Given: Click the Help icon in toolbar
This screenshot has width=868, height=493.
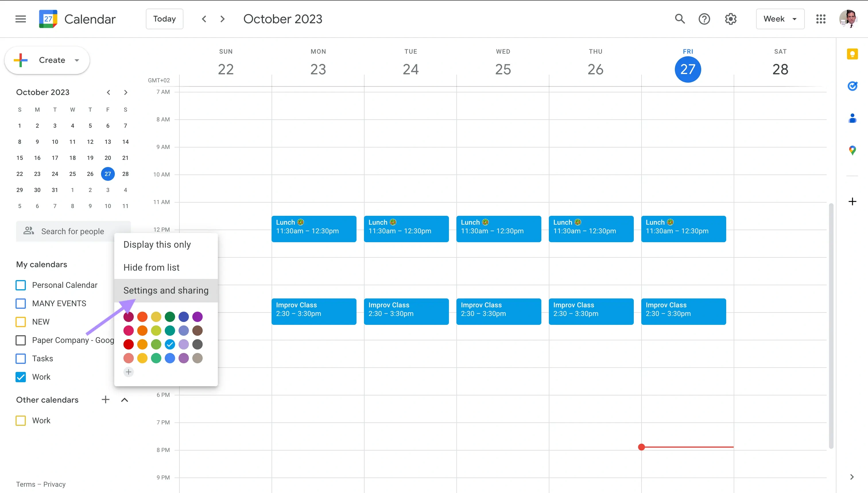Looking at the screenshot, I should [x=705, y=18].
